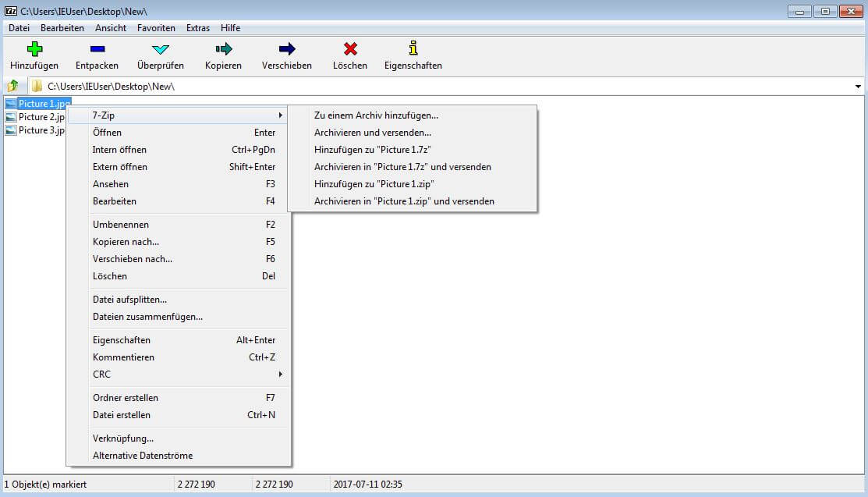Viewport: 868px width, 497px height.
Task: Select Datei aufsplitten... entry
Action: click(179, 299)
